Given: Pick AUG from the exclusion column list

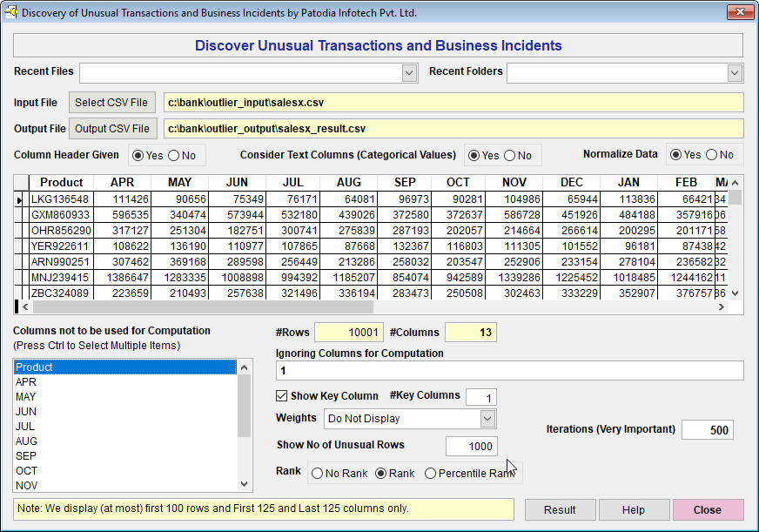Looking at the screenshot, I should pyautogui.click(x=28, y=441).
